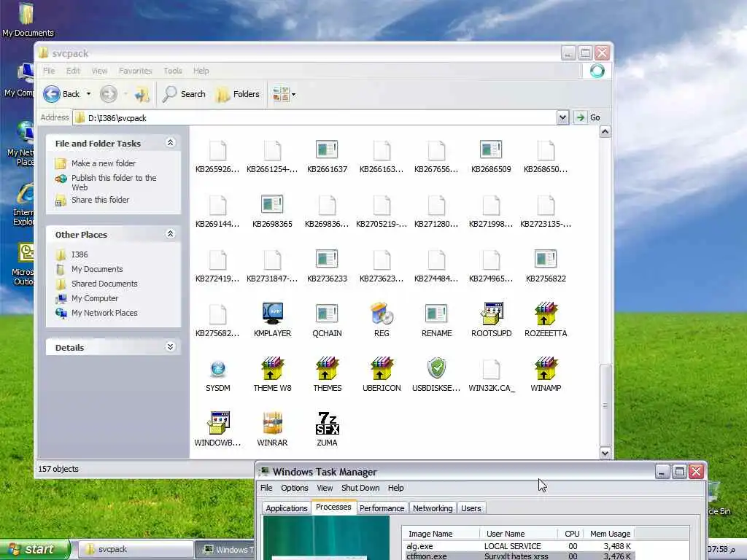The width and height of the screenshot is (747, 560).
Task: Select the REG file icon
Action: pos(382,314)
